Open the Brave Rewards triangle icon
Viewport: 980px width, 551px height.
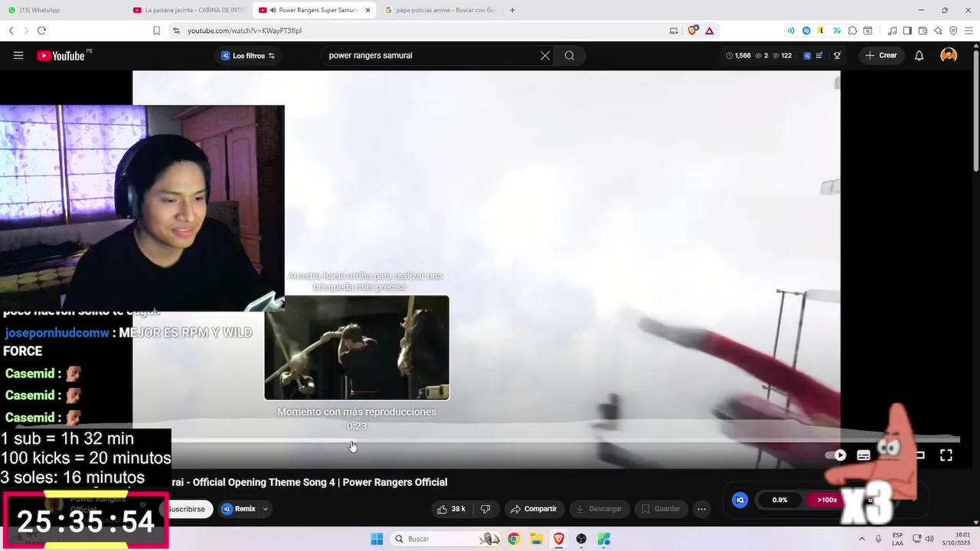coord(710,31)
